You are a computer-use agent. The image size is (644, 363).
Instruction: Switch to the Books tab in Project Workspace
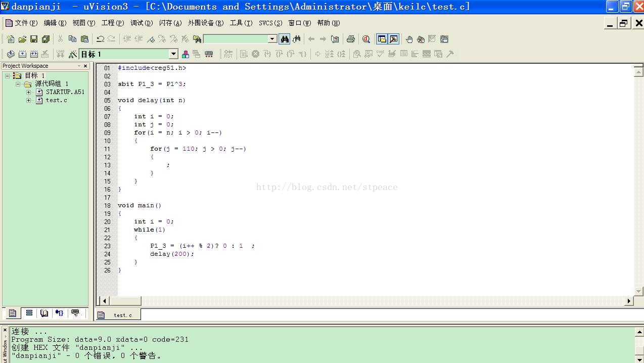pyautogui.click(x=44, y=313)
